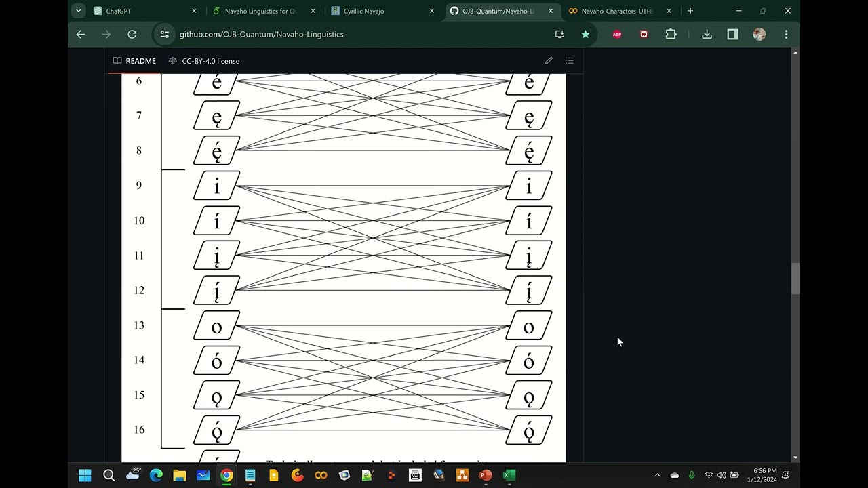Image resolution: width=868 pixels, height=488 pixels.
Task: Switch to the Cyrillic Navajo tab
Action: point(382,11)
